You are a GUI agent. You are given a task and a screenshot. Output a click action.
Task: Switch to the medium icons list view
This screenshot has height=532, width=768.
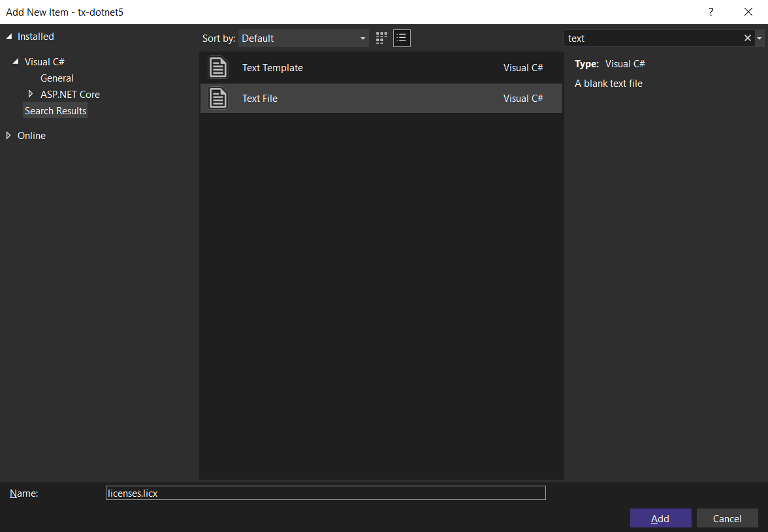pyautogui.click(x=402, y=38)
